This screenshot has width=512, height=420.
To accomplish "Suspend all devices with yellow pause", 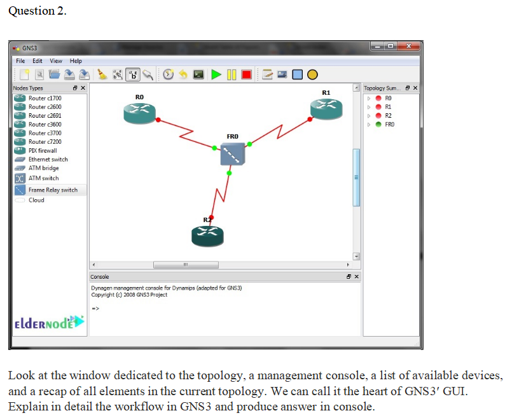I will pos(232,75).
